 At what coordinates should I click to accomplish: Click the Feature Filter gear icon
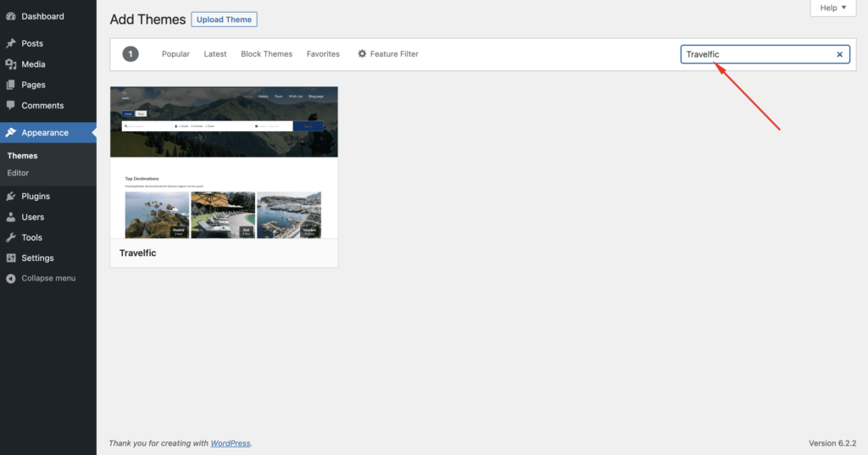coord(362,53)
